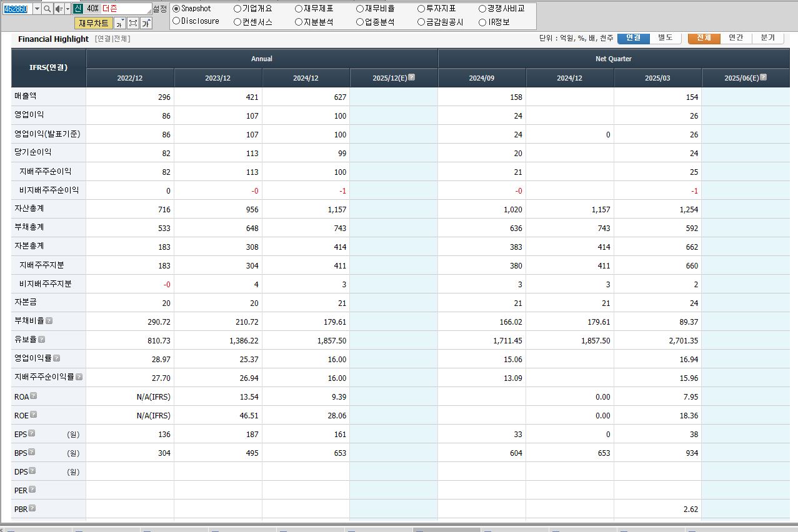This screenshot has width=798, height=532.
Task: Click help icon beside 지배주주순이익률
Action: pos(79,377)
